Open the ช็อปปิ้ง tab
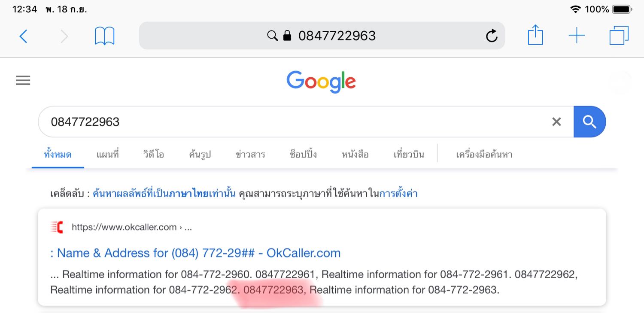Screen dimensions: 644x313 pos(303,155)
